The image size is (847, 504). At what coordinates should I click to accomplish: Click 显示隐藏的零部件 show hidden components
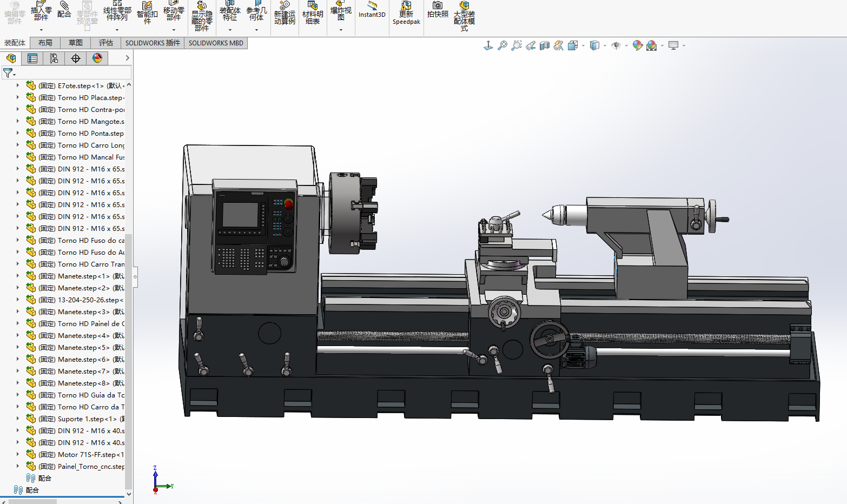[x=202, y=16]
